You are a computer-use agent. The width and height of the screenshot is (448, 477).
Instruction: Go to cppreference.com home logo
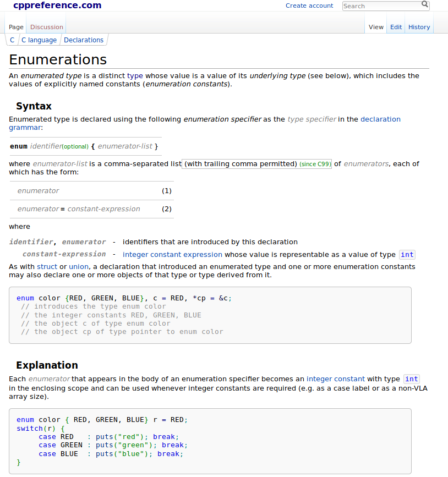pyautogui.click(x=57, y=6)
